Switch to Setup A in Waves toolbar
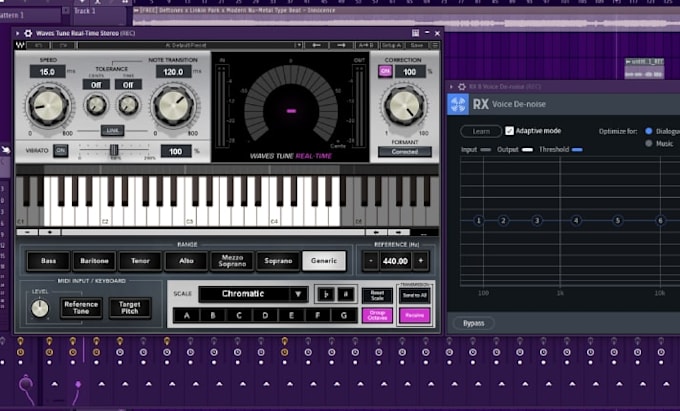The height and width of the screenshot is (411, 680). click(x=392, y=45)
